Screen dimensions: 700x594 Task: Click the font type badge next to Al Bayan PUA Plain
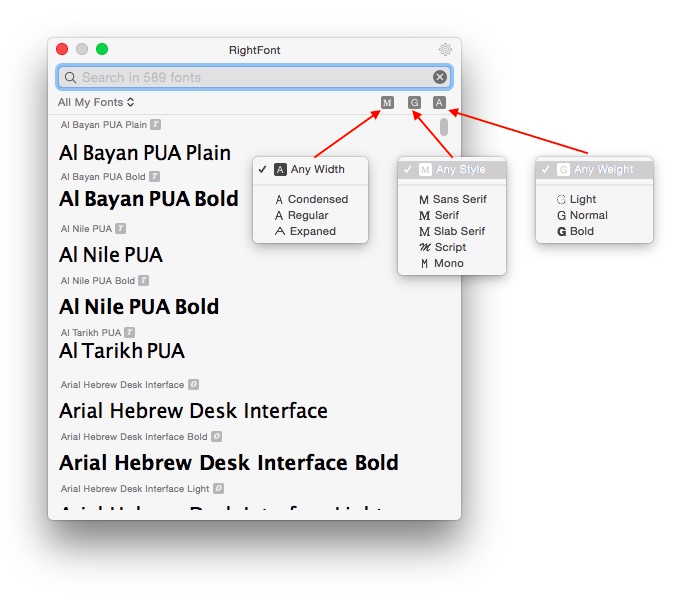pos(155,124)
